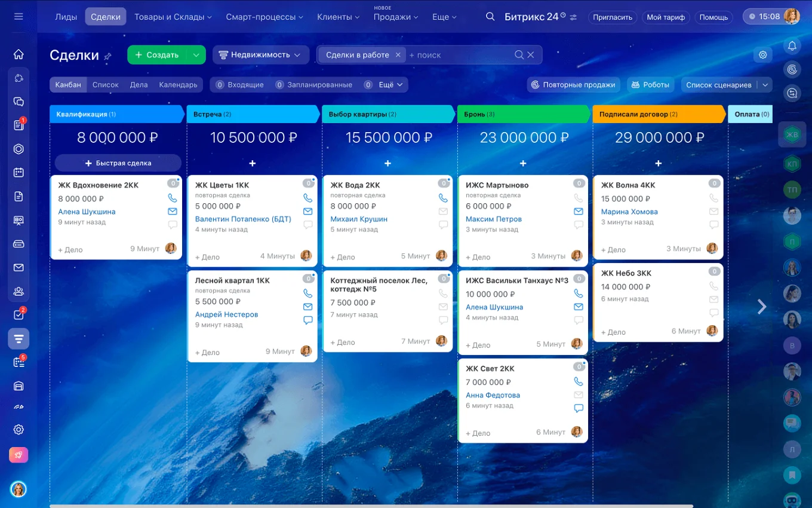
Task: Open the comment icon on ЖК Свет 2КК card
Action: click(578, 408)
